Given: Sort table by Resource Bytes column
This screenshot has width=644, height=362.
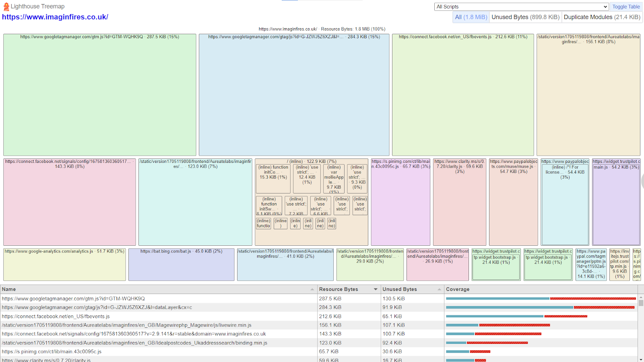Looking at the screenshot, I should [349, 289].
